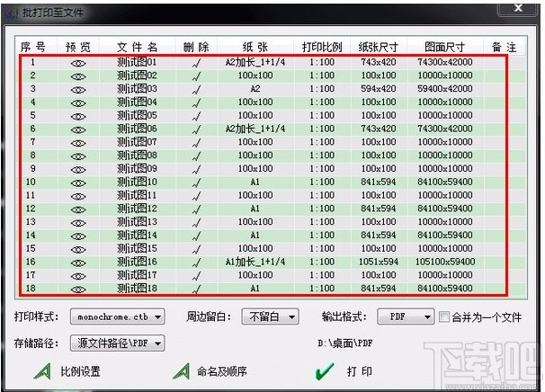This screenshot has width=545, height=392.
Task: Delete row 测试图03 via its check mark
Action: coord(197,90)
